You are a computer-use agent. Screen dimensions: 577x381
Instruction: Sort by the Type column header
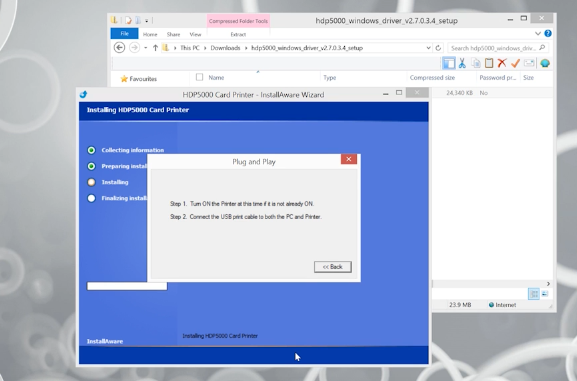330,77
